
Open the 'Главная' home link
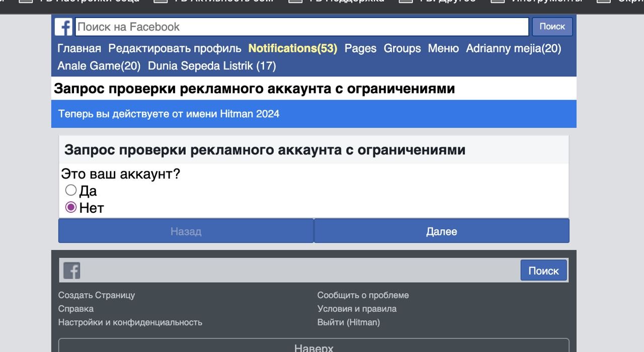79,48
